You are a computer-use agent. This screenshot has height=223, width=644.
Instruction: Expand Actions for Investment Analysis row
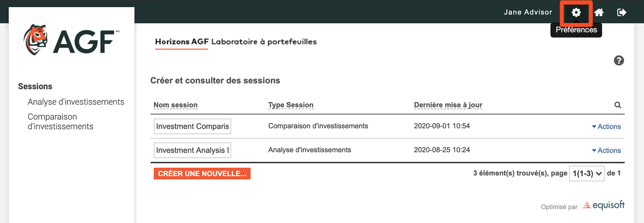pos(606,150)
